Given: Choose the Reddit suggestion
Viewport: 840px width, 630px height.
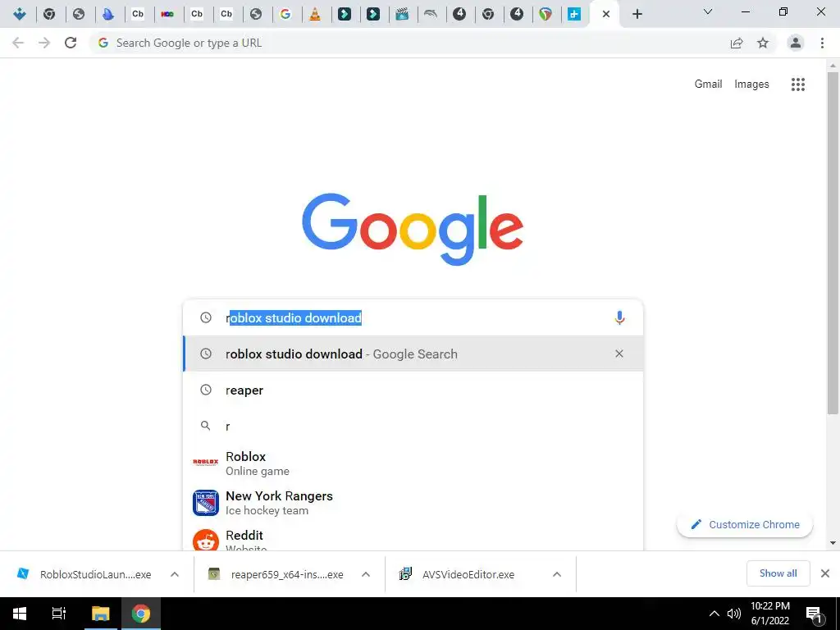Looking at the screenshot, I should (413, 538).
